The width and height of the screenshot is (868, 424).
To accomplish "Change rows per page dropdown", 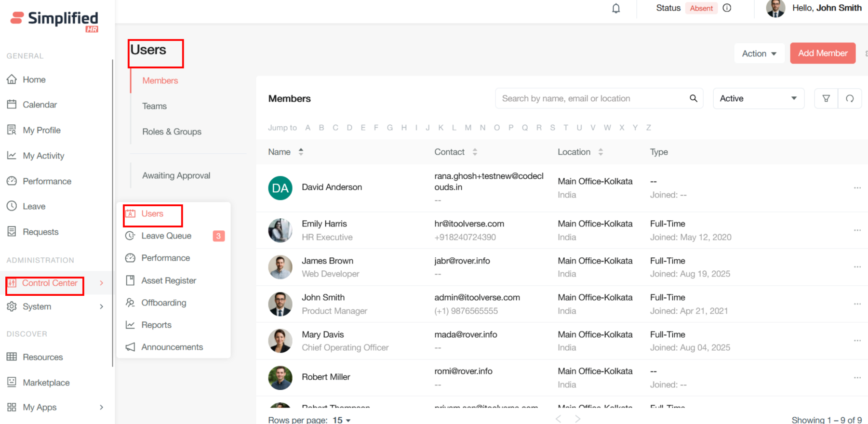I will coord(342,420).
